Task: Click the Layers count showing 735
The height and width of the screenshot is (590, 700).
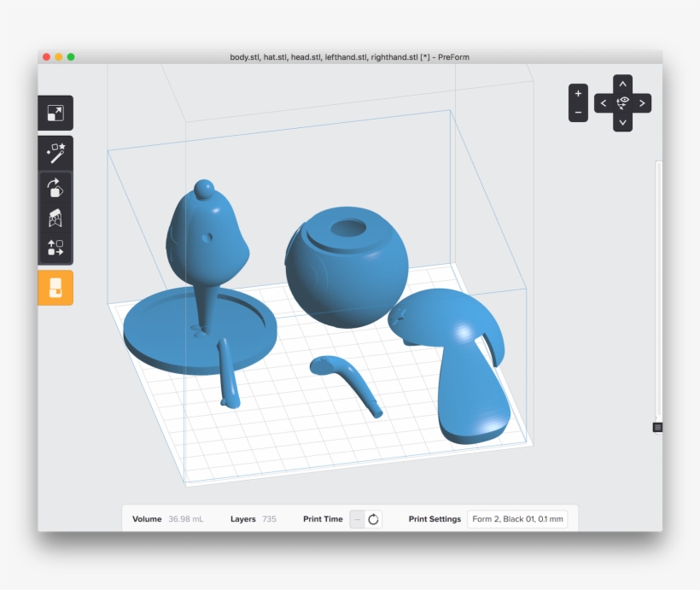Action: (x=271, y=518)
